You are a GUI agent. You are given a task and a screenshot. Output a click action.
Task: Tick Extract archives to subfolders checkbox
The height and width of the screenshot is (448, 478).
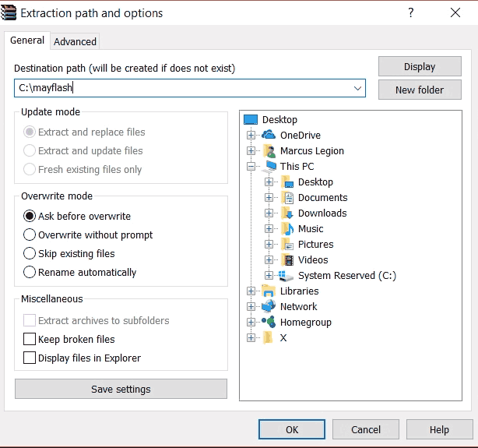click(x=30, y=320)
